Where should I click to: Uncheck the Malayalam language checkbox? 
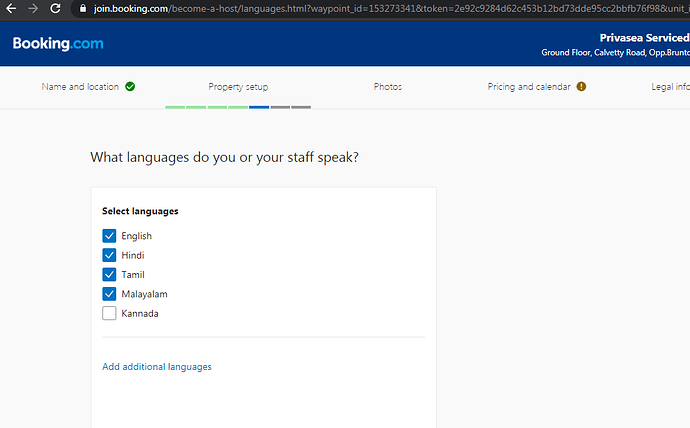click(x=109, y=294)
